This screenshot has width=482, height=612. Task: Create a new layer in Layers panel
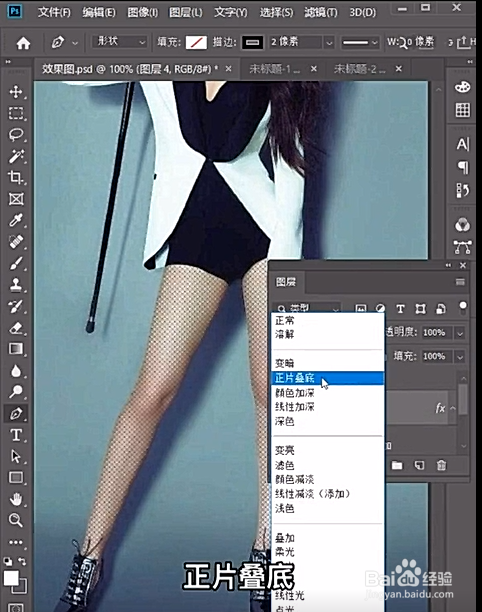[x=419, y=465]
